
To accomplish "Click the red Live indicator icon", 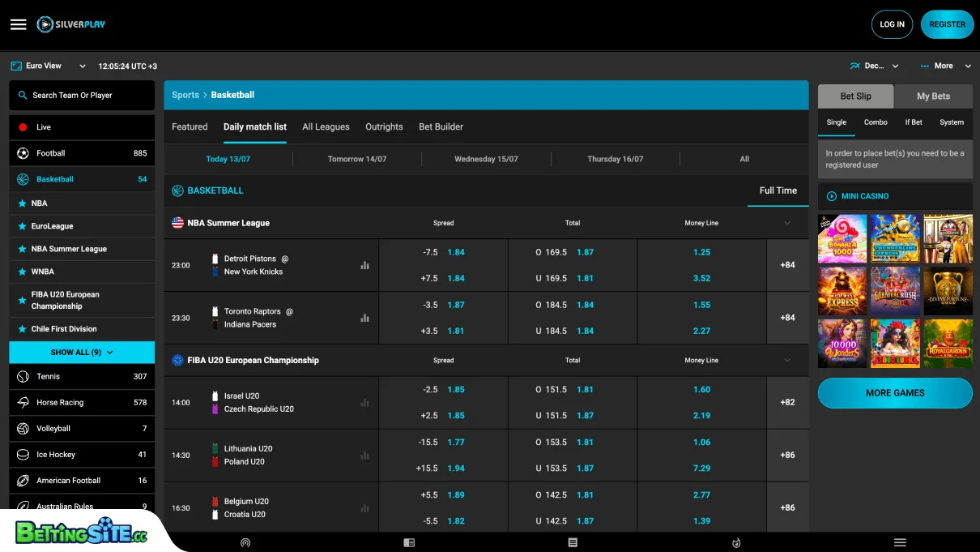I will coord(23,127).
